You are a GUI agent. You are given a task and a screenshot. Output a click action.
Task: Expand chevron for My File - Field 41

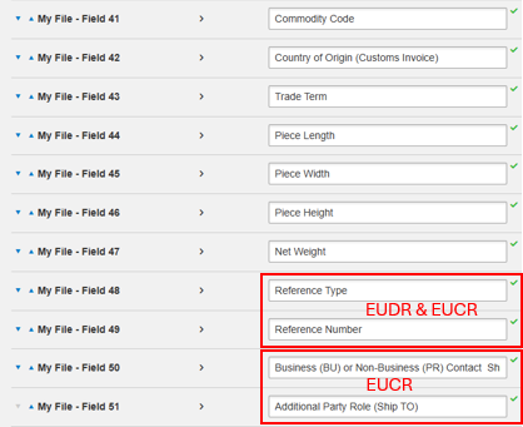click(x=201, y=19)
